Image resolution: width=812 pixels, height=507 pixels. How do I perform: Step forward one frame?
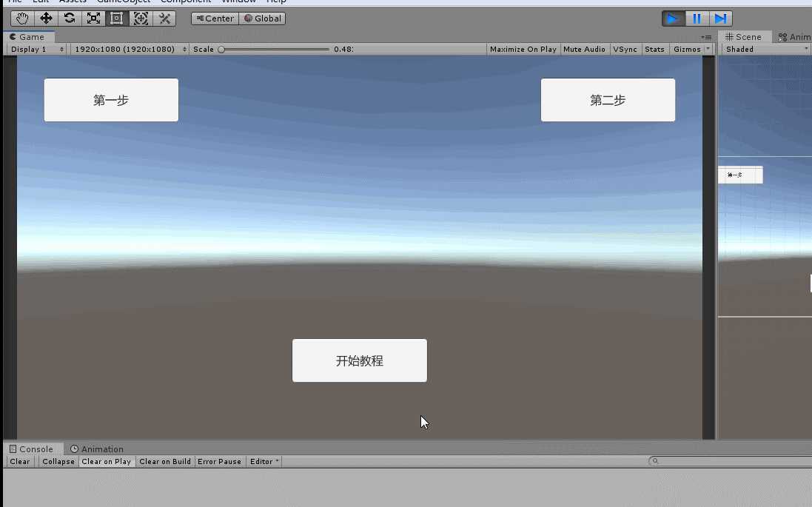pos(720,19)
